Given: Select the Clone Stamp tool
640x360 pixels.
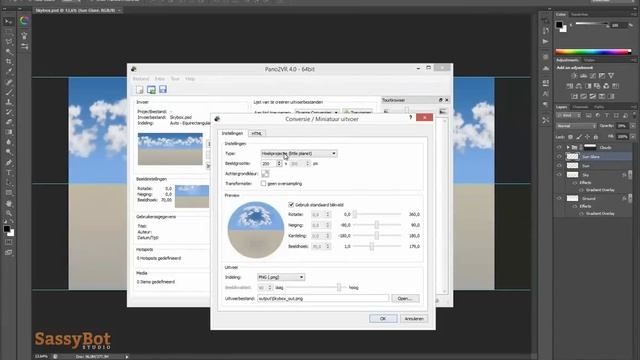Looking at the screenshot, I should 8,102.
